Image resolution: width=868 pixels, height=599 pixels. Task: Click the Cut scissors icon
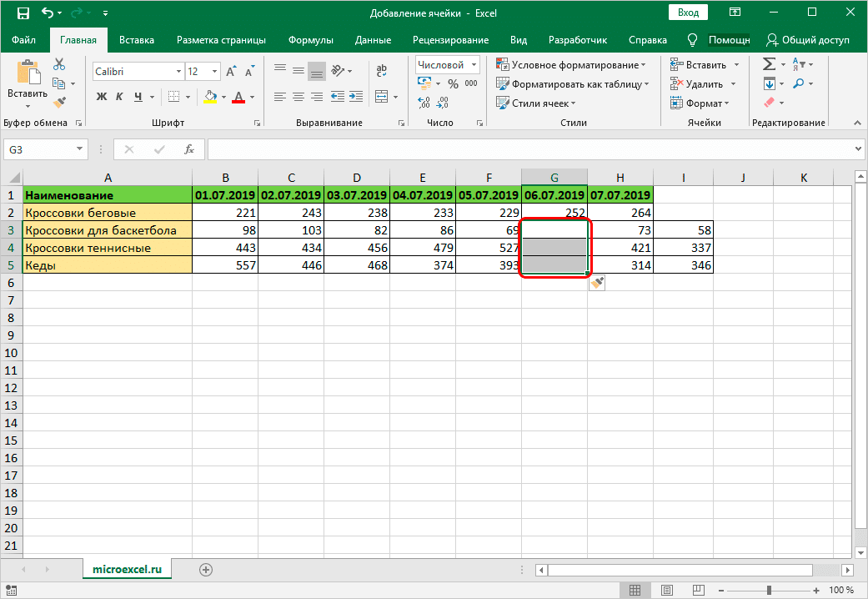(59, 64)
